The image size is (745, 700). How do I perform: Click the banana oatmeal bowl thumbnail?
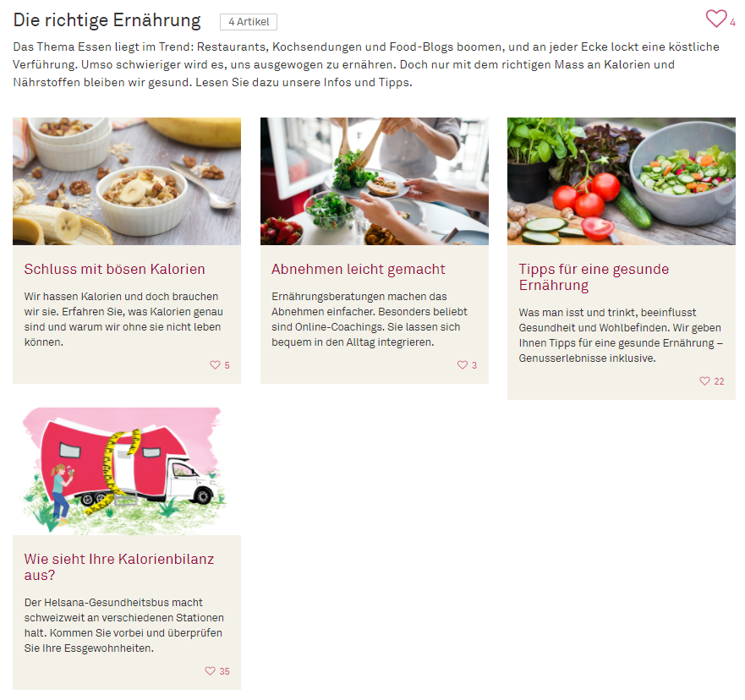(x=127, y=182)
